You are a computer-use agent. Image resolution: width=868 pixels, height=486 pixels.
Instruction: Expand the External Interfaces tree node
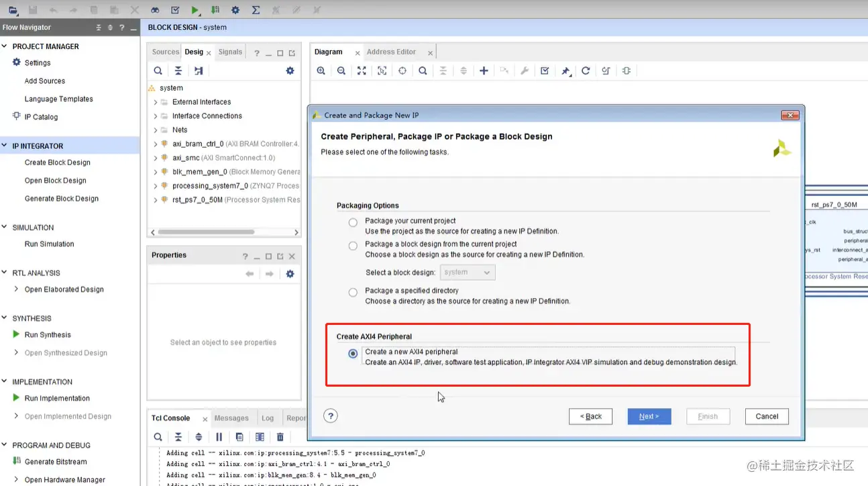[x=156, y=102]
